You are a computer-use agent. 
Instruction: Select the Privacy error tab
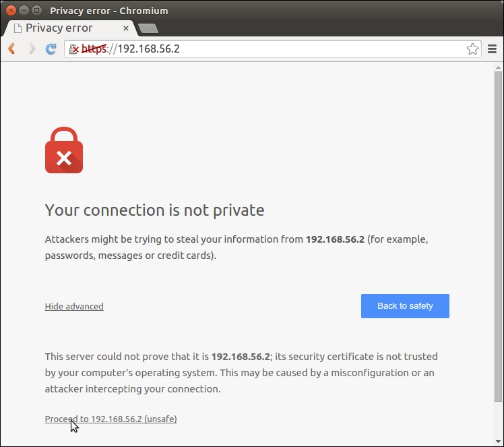[x=67, y=28]
